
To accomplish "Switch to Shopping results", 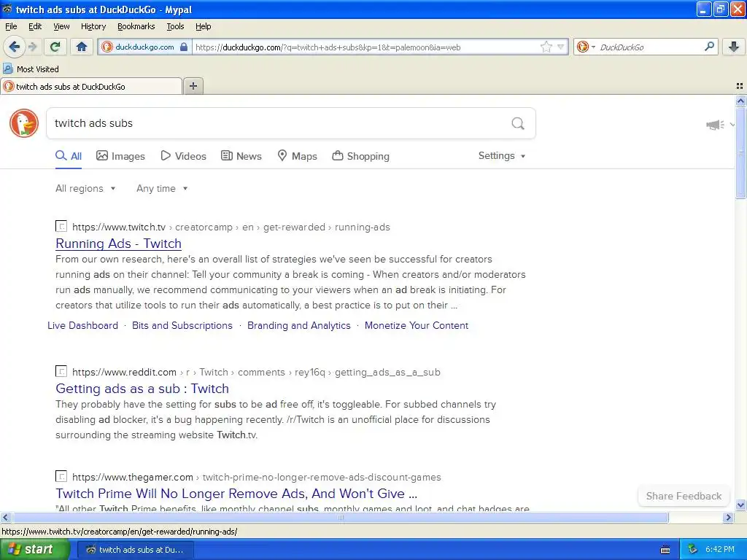I will click(x=360, y=156).
